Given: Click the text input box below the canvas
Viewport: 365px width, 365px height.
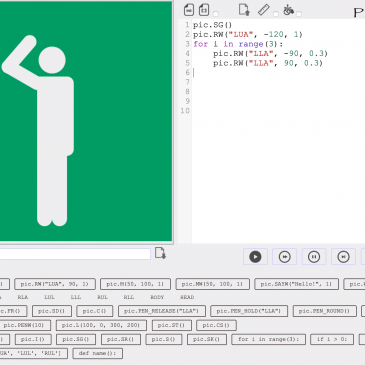Looking at the screenshot, I should [x=75, y=254].
